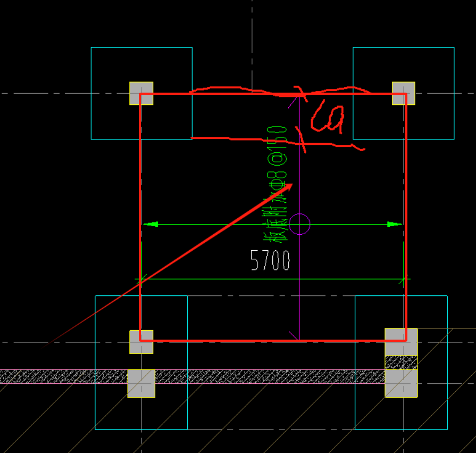Select the long horizontal hatched wall strip
The width and height of the screenshot is (476, 453).
pos(193,376)
